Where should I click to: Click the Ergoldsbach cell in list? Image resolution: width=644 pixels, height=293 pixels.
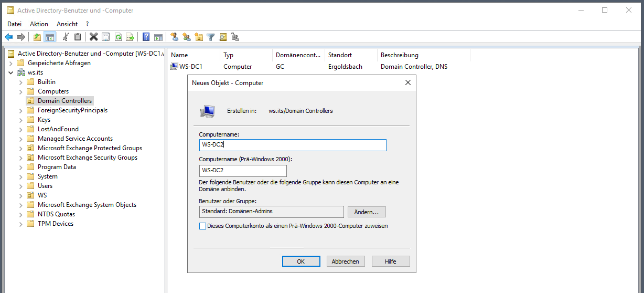(x=344, y=67)
